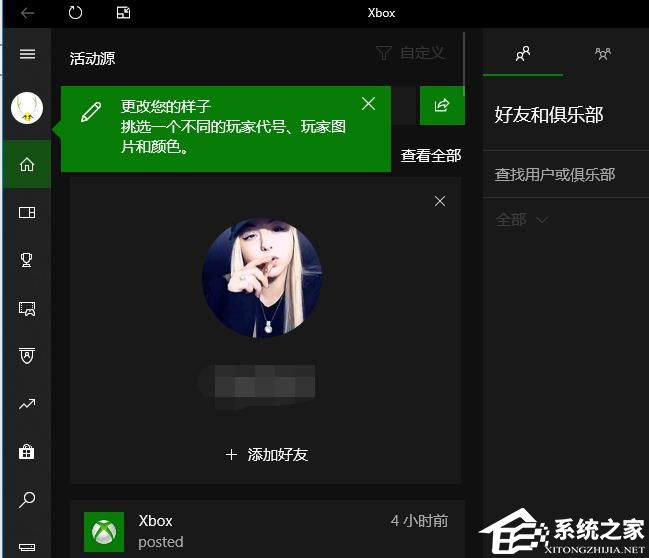The width and height of the screenshot is (649, 558).
Task: Dismiss the 更改您的样子 green tip
Action: tap(368, 104)
